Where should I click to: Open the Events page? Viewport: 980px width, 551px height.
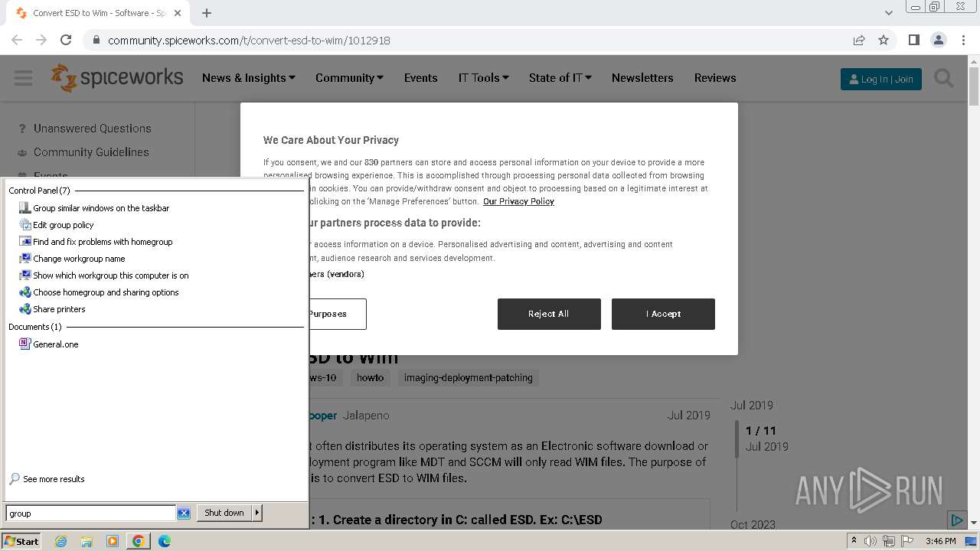pyautogui.click(x=421, y=78)
